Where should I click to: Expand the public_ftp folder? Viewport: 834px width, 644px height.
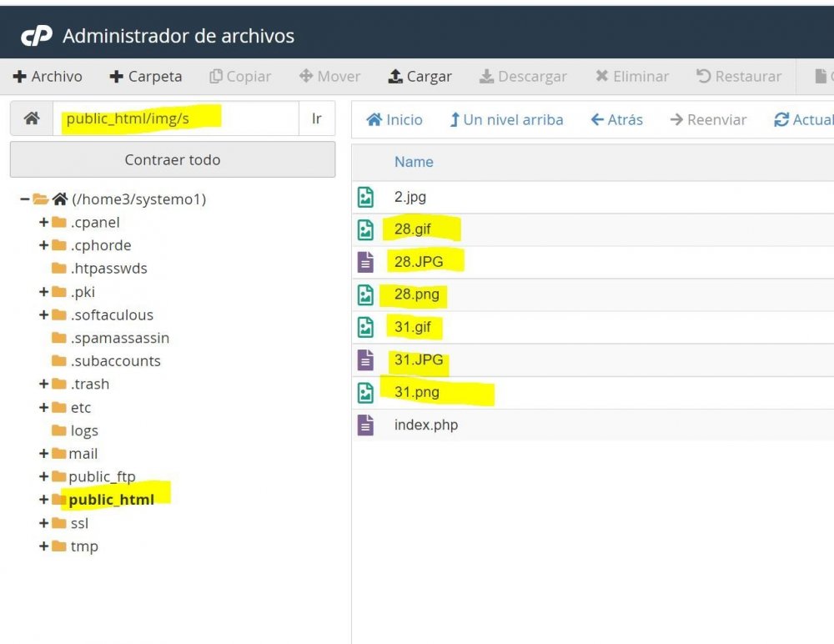43,476
